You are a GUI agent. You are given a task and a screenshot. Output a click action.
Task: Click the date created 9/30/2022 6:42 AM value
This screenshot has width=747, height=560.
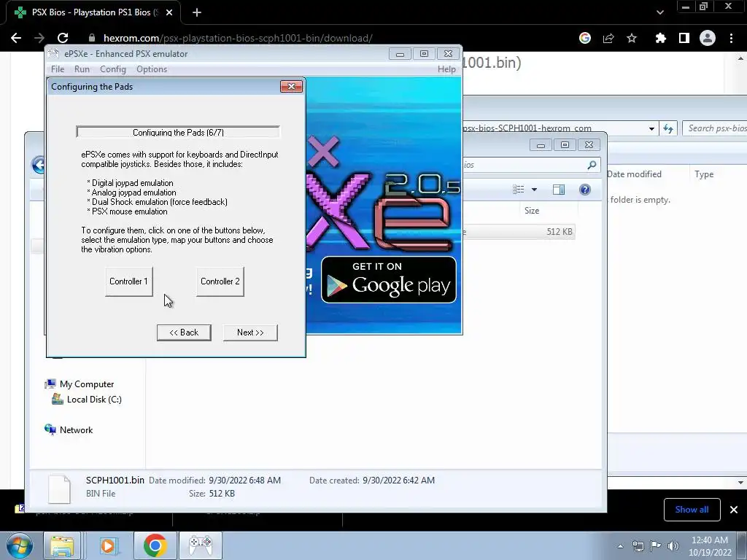399,481
